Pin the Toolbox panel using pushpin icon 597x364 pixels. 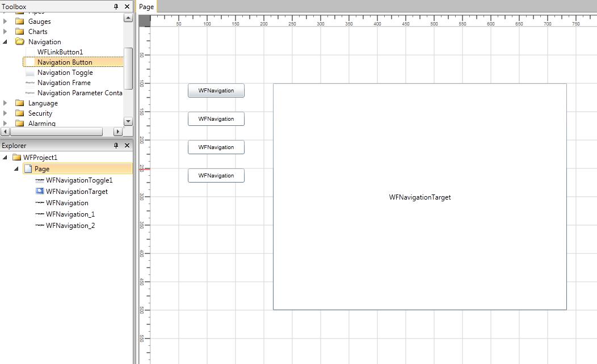[x=116, y=6]
